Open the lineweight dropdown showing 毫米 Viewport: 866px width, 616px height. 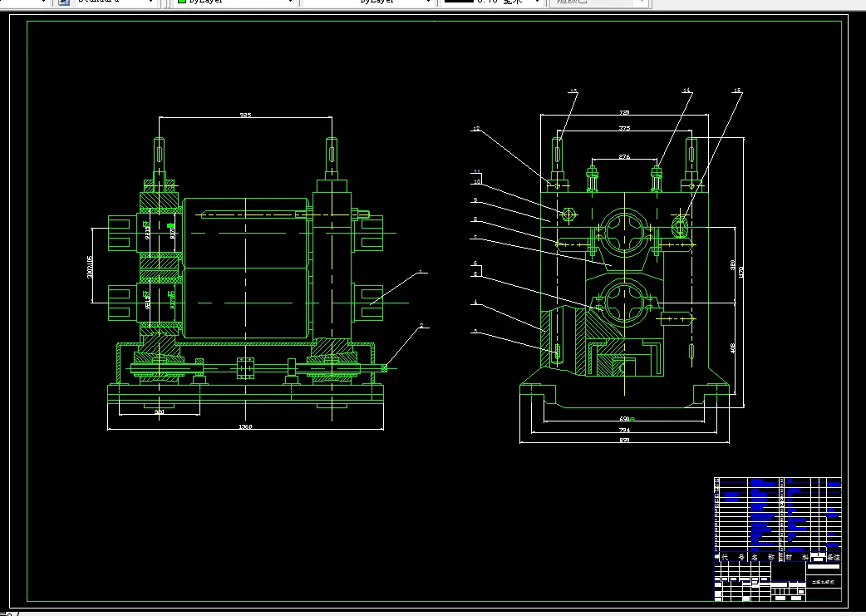492,2
